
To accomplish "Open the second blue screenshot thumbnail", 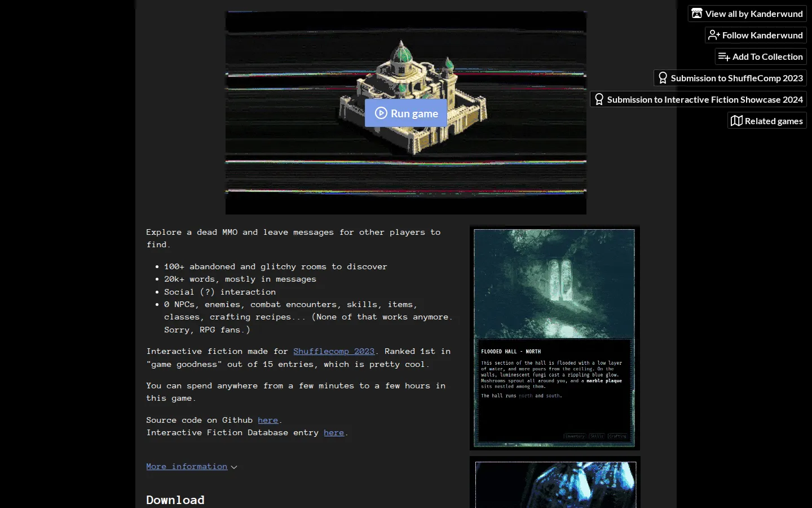I will point(555,483).
